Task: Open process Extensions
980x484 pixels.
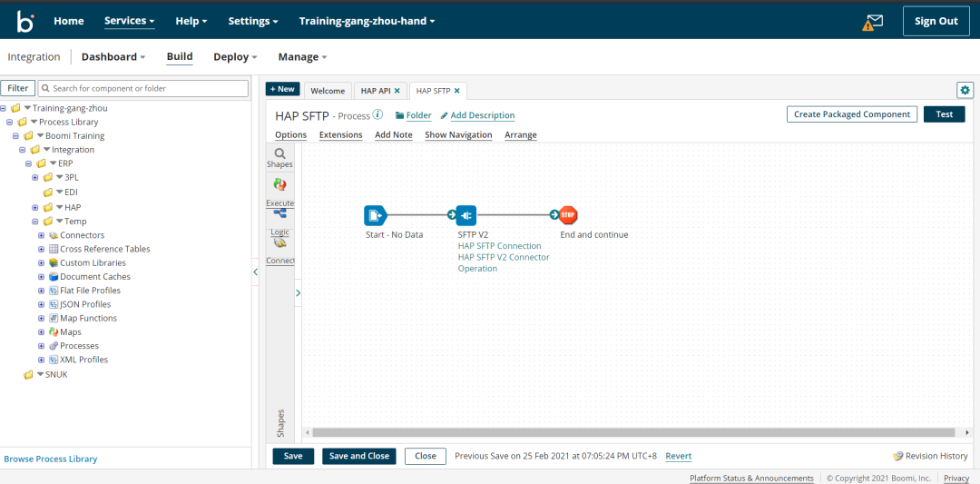Action: click(x=340, y=134)
